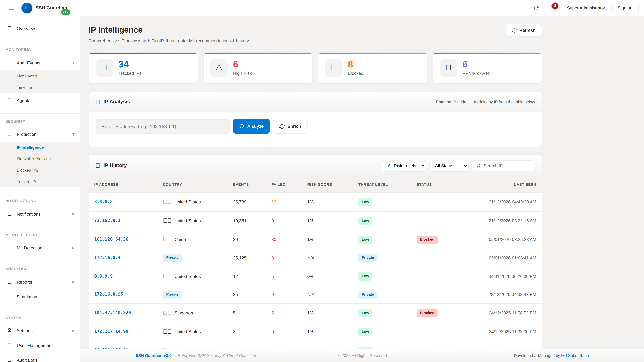Switch to the Live Events sidebar entry
The width and height of the screenshot is (644, 362).
(x=27, y=76)
